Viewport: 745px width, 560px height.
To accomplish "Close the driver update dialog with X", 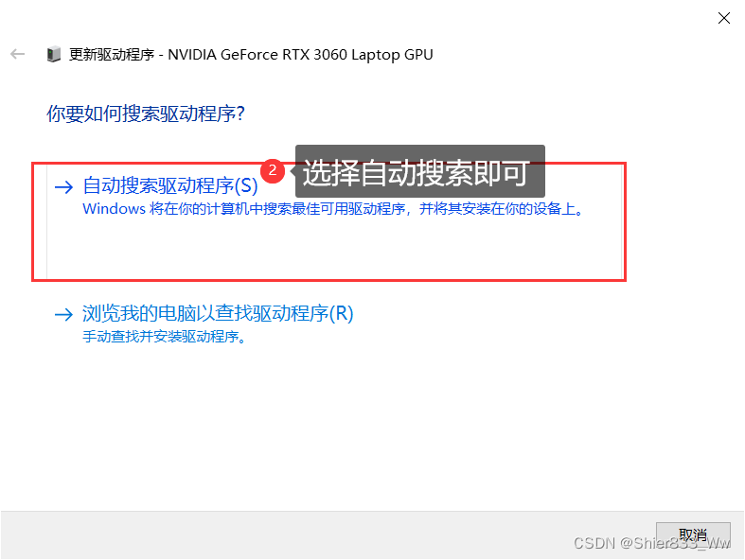I will 723,18.
